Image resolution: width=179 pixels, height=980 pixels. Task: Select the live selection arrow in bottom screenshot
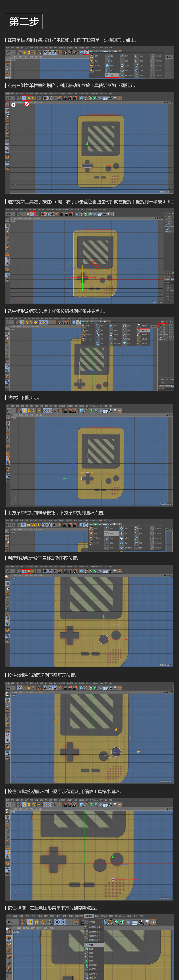tap(24, 922)
